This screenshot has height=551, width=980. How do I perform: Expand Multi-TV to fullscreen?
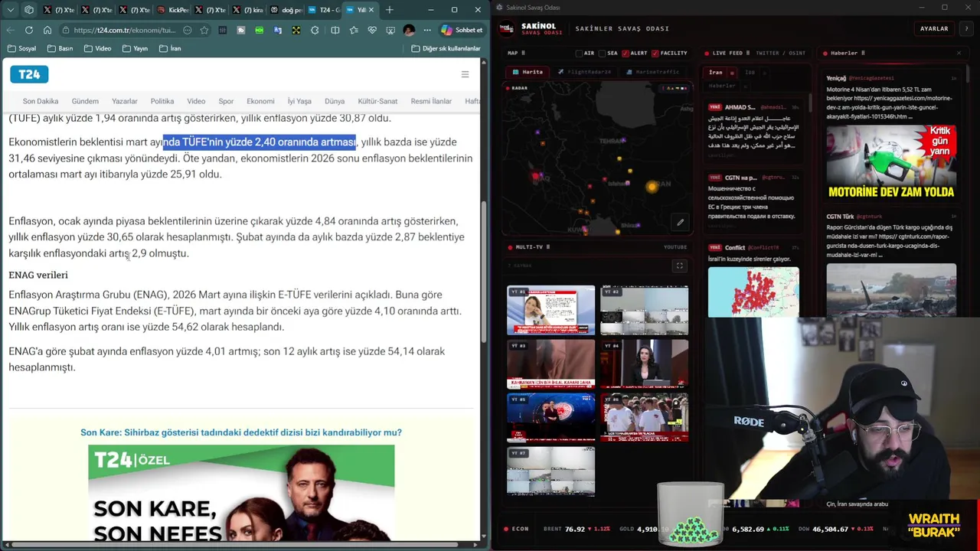point(679,266)
